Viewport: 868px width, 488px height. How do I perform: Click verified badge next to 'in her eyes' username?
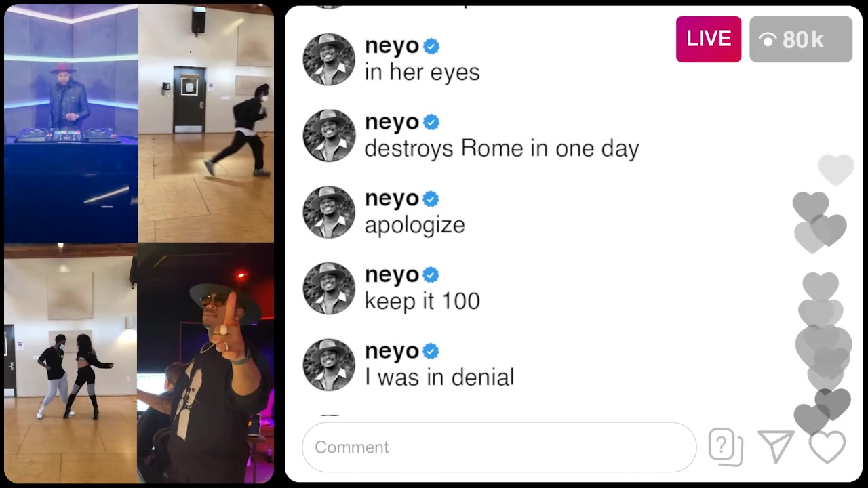coord(431,46)
